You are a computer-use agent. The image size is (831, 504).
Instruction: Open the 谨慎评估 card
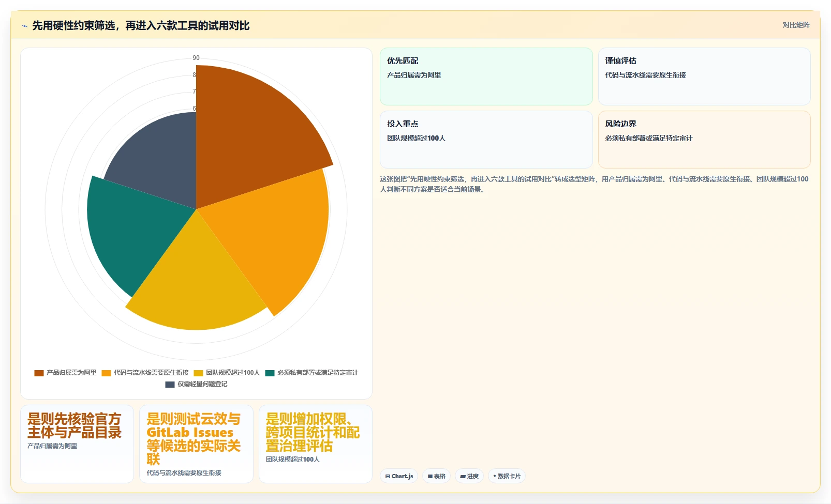(704, 77)
